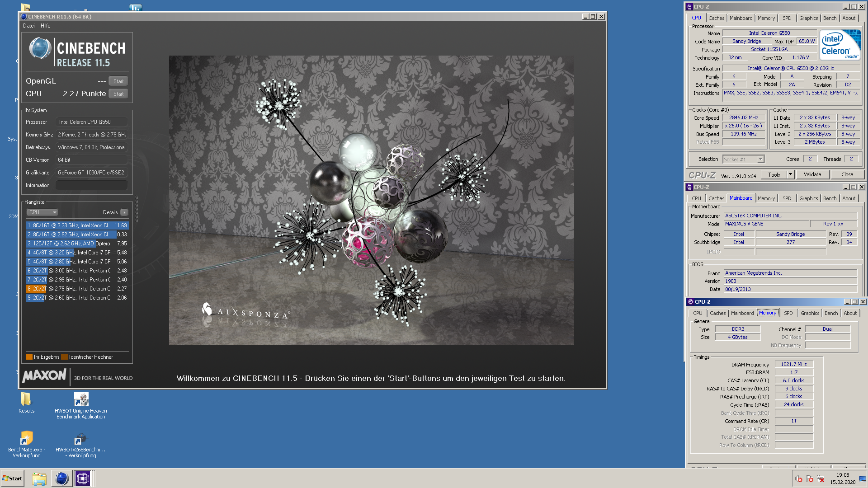Screen dimensions: 868x488
Task: Click the Cinebench title bar icon
Action: [24, 17]
